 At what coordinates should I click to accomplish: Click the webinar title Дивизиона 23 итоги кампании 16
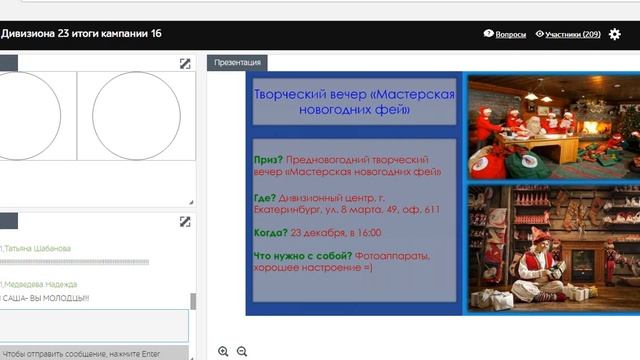click(81, 33)
